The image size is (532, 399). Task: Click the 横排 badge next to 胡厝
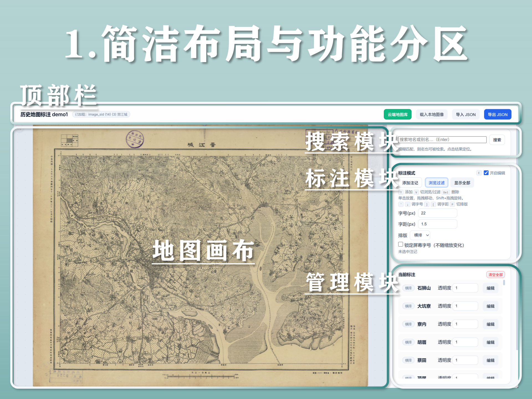point(408,342)
